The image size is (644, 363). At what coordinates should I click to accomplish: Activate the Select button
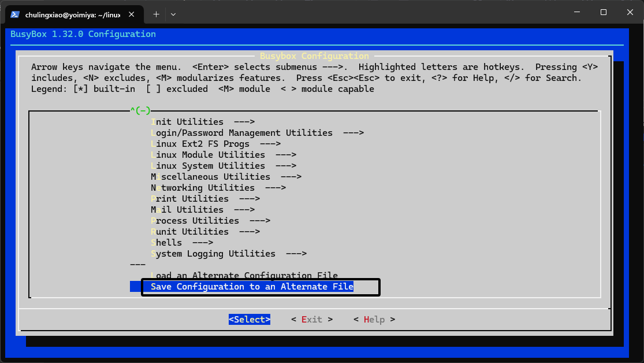(x=250, y=320)
